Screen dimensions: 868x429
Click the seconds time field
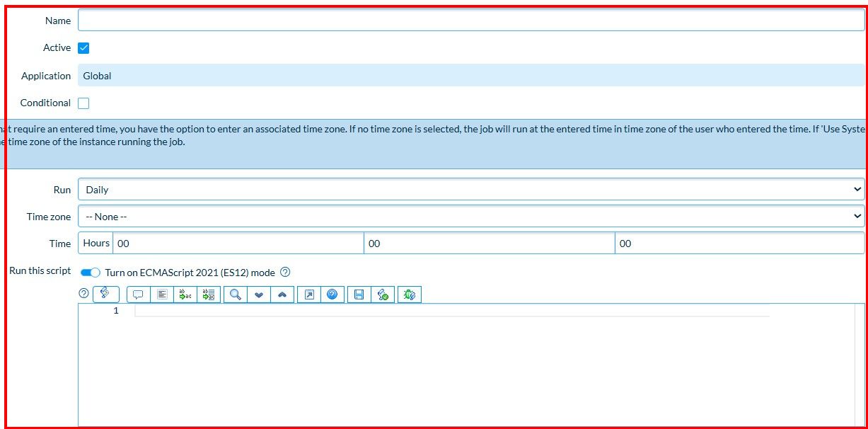740,243
